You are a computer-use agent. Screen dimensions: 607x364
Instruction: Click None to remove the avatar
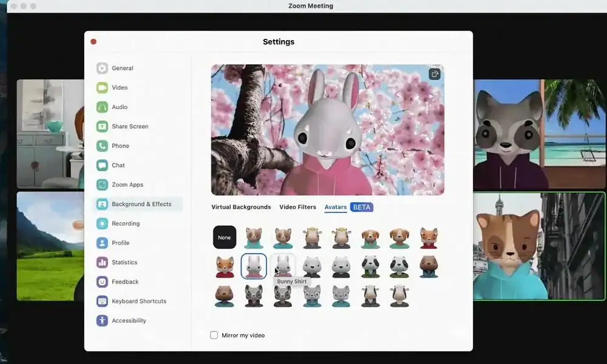coord(225,237)
